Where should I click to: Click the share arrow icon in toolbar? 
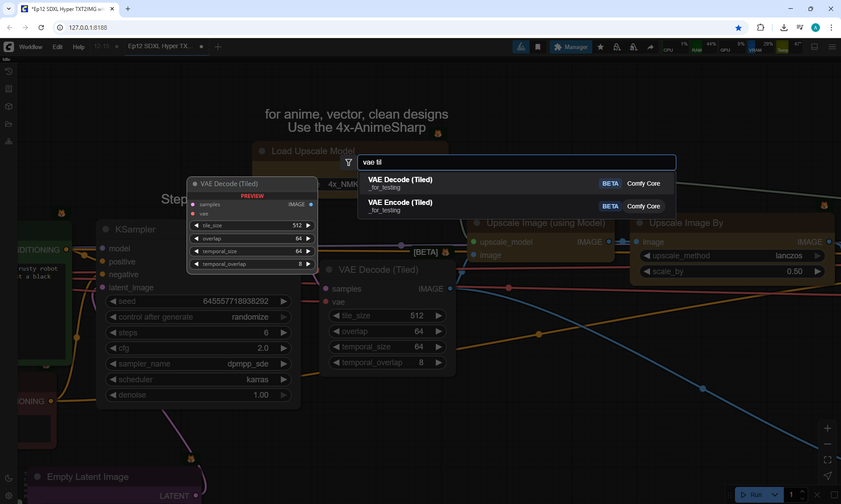click(x=650, y=47)
